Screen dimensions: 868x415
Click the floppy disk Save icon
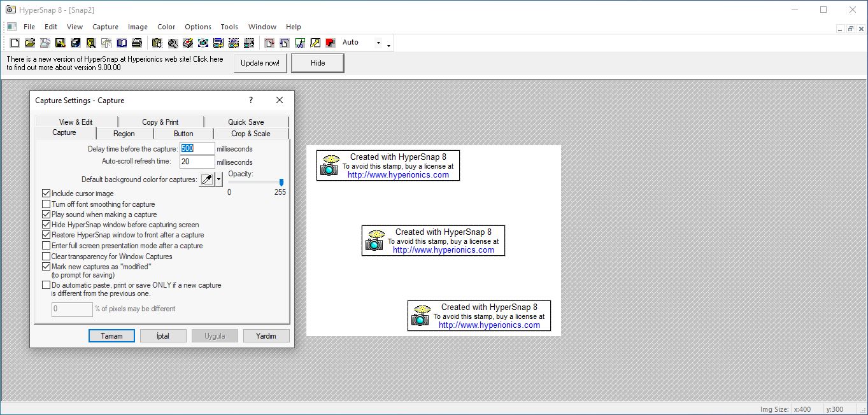point(60,43)
